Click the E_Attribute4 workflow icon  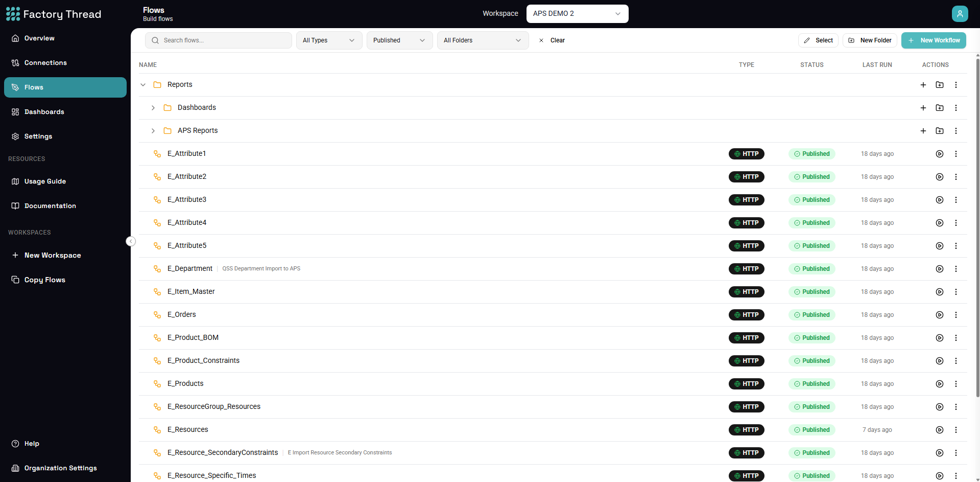tap(157, 223)
